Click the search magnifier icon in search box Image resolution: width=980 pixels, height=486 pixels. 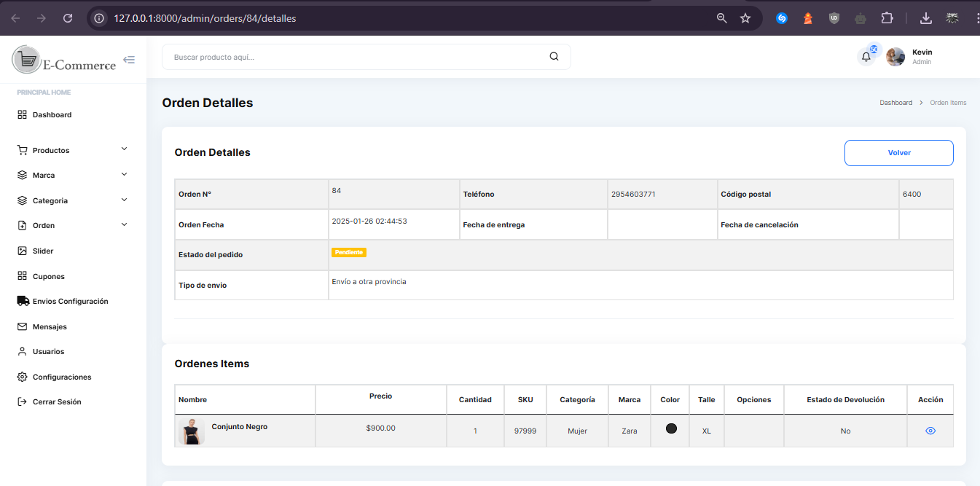554,57
